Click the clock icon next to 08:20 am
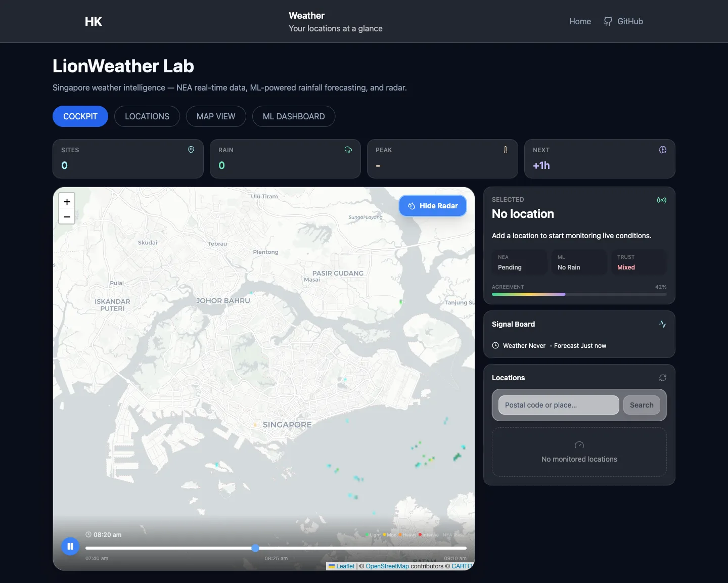The image size is (728, 583). click(88, 534)
